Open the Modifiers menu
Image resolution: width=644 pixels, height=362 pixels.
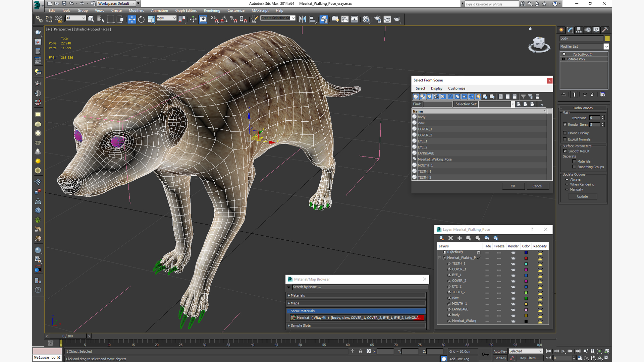pyautogui.click(x=136, y=11)
